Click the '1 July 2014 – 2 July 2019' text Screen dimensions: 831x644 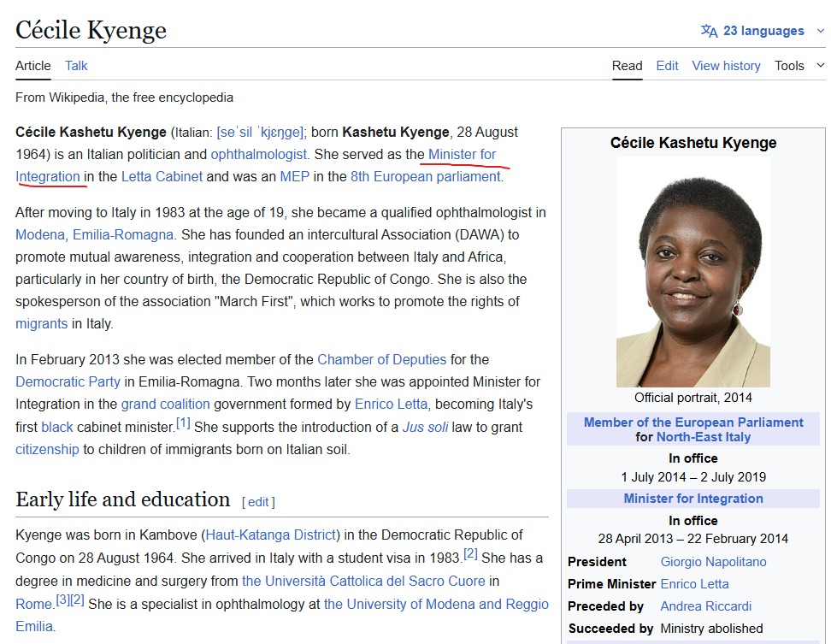(693, 477)
